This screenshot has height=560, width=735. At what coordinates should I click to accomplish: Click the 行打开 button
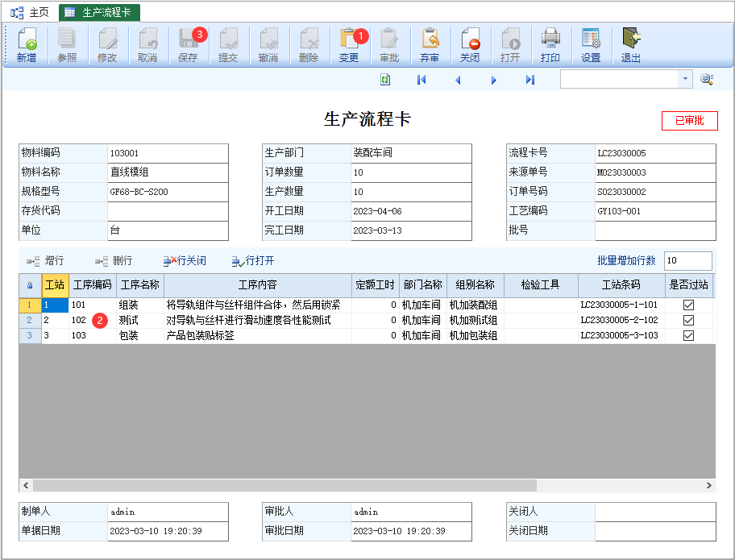click(x=253, y=261)
